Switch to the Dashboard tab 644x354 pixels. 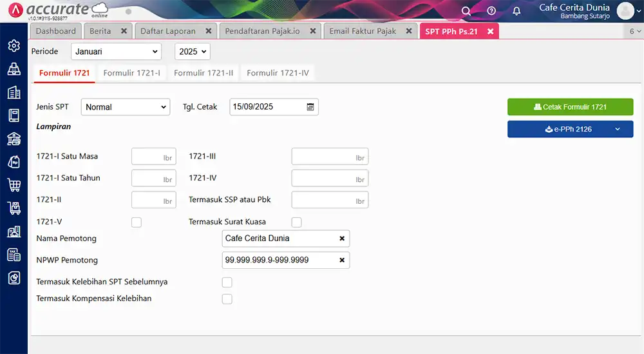click(56, 31)
